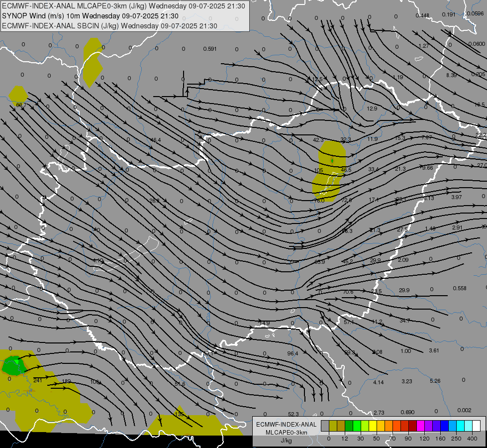Click the map value 5.26
Image resolution: width=487 pixels, height=448 pixels.
pos(435,381)
